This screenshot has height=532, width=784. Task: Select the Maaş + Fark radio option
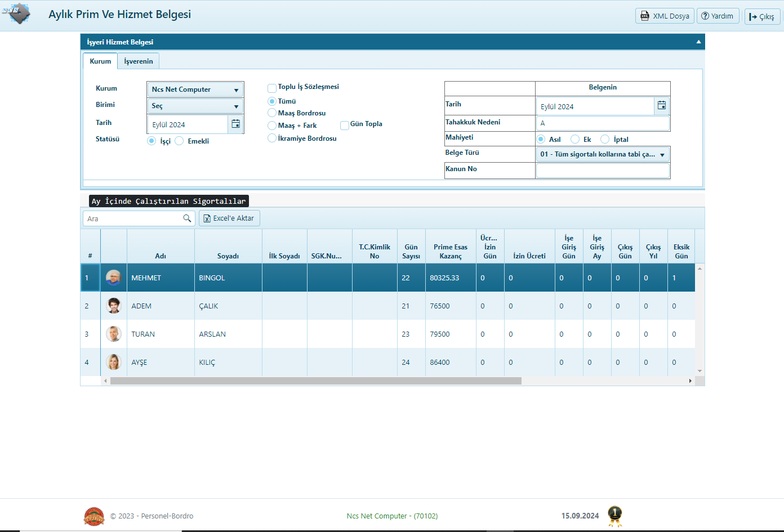pos(272,126)
